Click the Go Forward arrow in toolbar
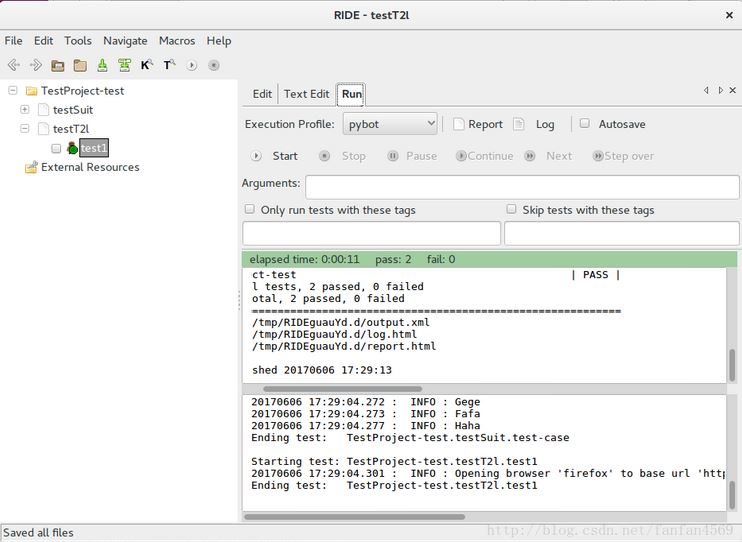 tap(36, 65)
